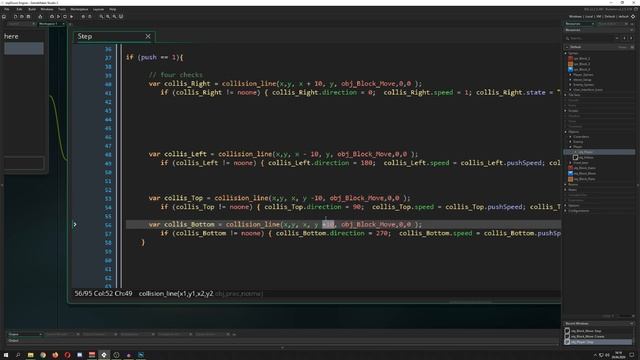Open Game Options from the toolbar

click(83, 17)
